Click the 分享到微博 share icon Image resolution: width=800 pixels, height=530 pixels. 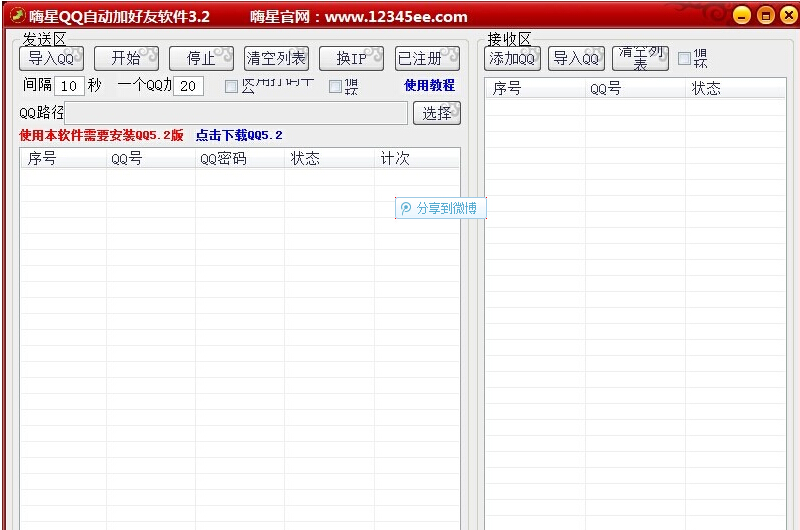pos(406,208)
